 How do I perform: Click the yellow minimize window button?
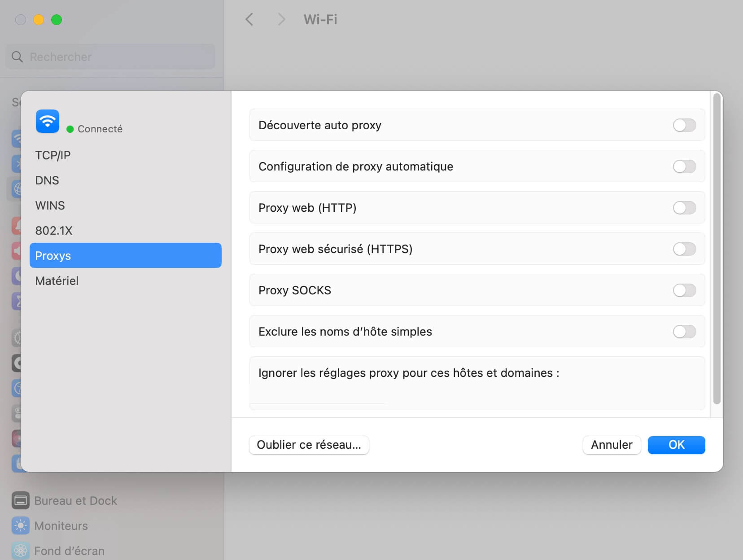[x=39, y=20]
